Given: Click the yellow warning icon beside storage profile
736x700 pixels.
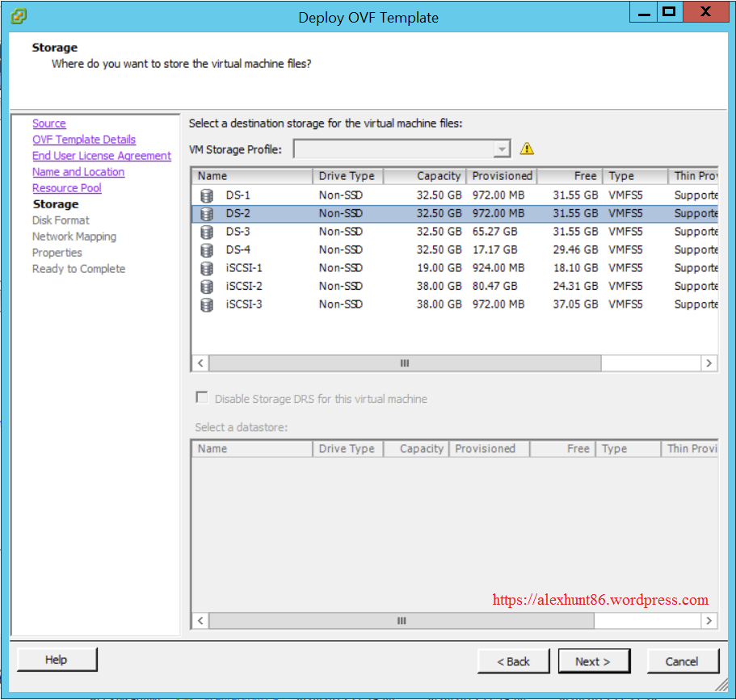Looking at the screenshot, I should (527, 149).
